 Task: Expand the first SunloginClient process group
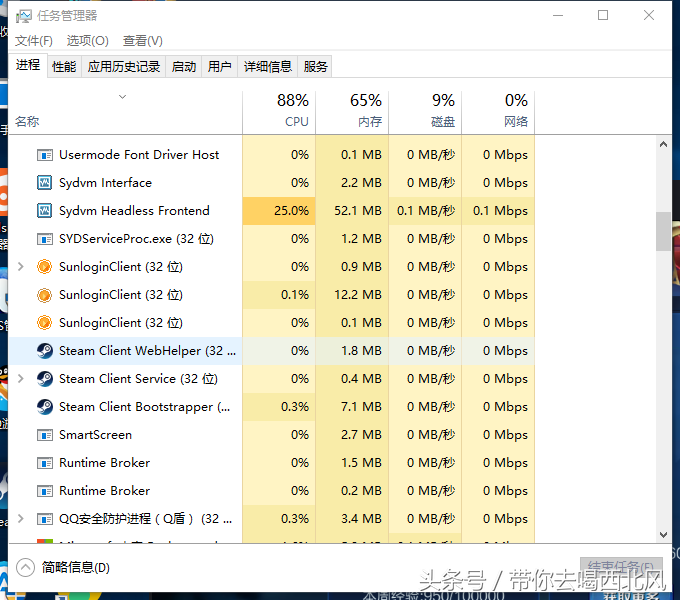20,267
